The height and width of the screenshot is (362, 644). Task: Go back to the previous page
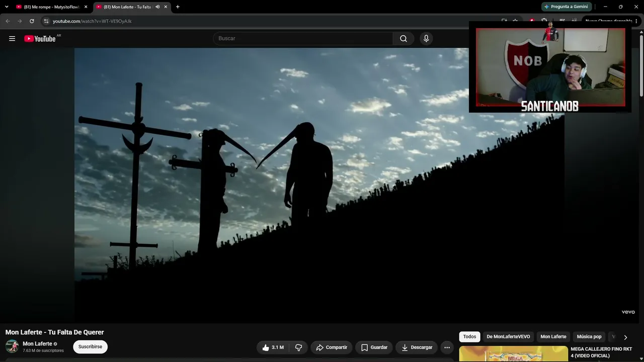click(x=8, y=21)
